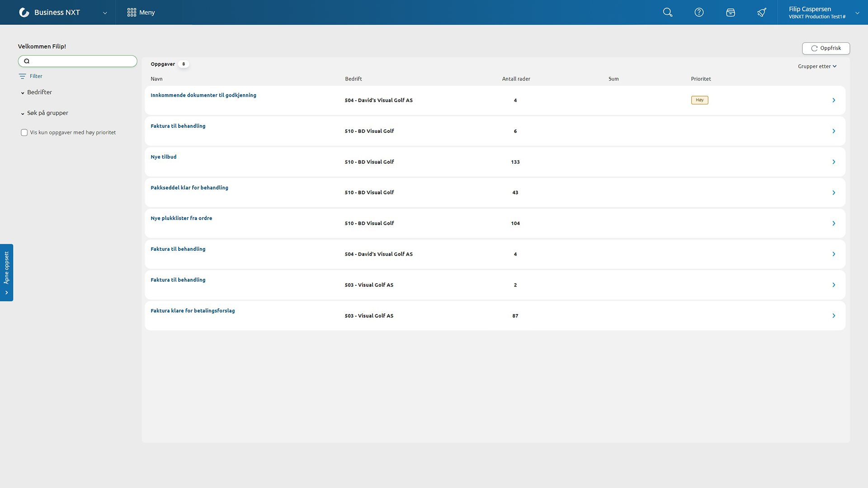Image resolution: width=868 pixels, height=488 pixels.
Task: Open Pakkseddel klar for behandling link
Action: coord(189,188)
